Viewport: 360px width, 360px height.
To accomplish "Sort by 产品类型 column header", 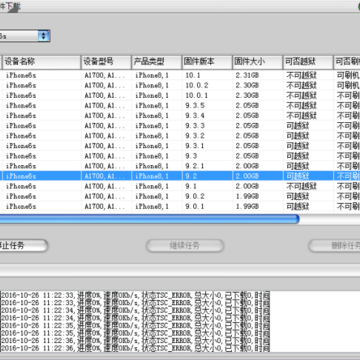I will tap(157, 62).
